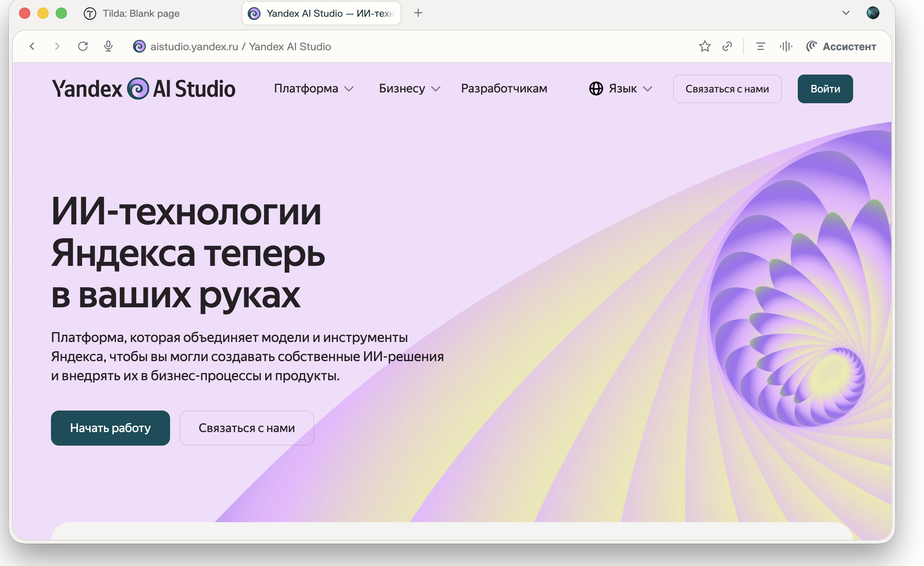Click the Войти sign-in button
Image resolution: width=924 pixels, height=566 pixels.
(825, 89)
